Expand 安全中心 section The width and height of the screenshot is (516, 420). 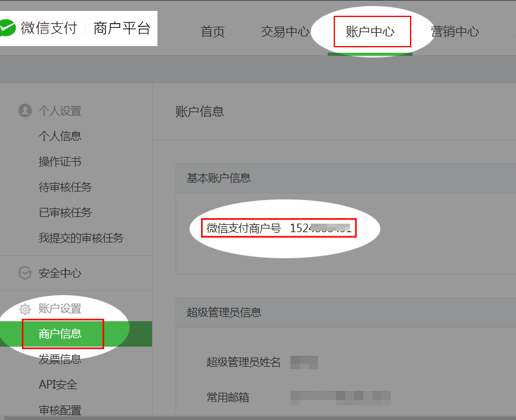[60, 273]
